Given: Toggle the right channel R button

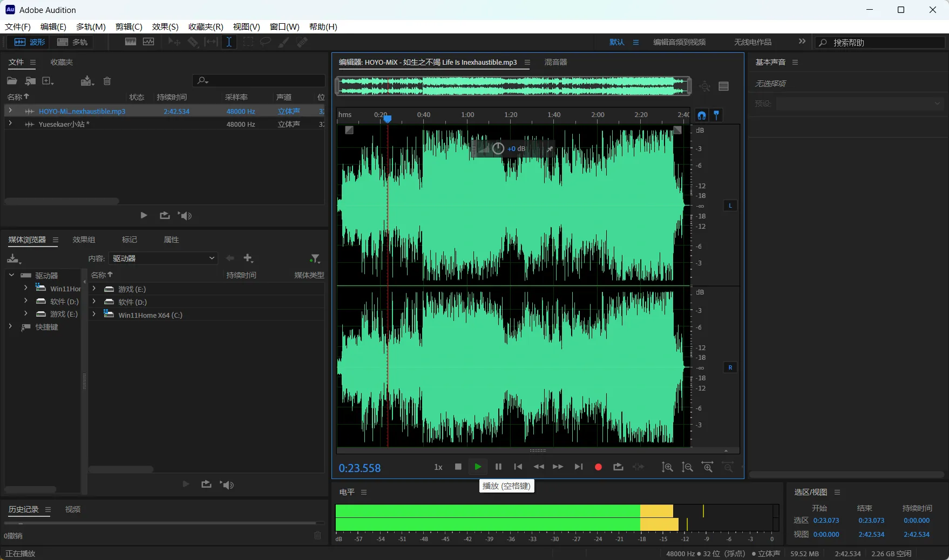Looking at the screenshot, I should pyautogui.click(x=730, y=367).
